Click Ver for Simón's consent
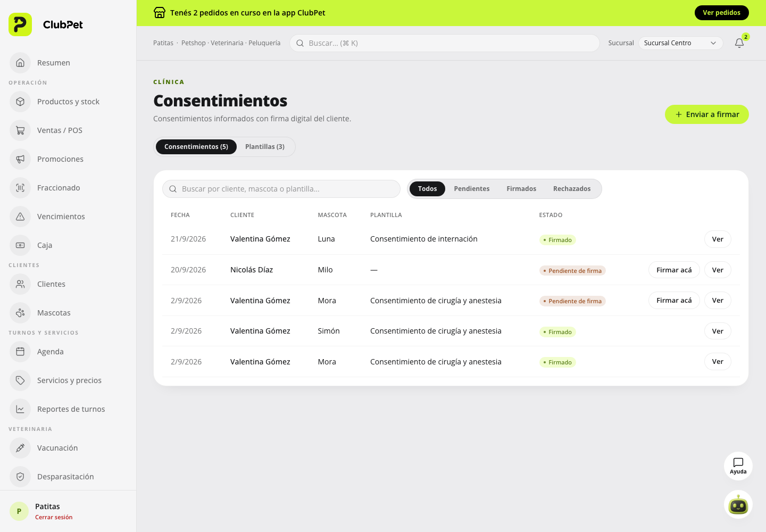 point(718,331)
